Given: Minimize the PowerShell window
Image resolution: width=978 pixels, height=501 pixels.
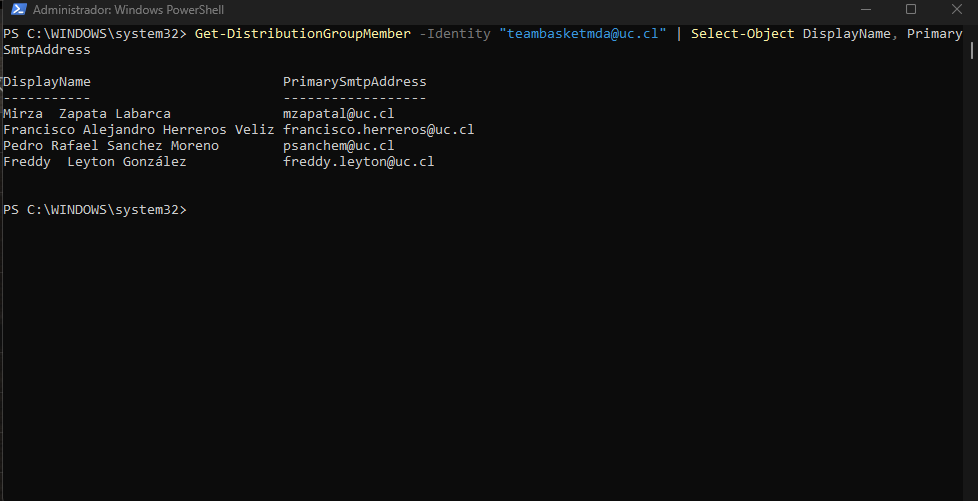Looking at the screenshot, I should pos(865,9).
